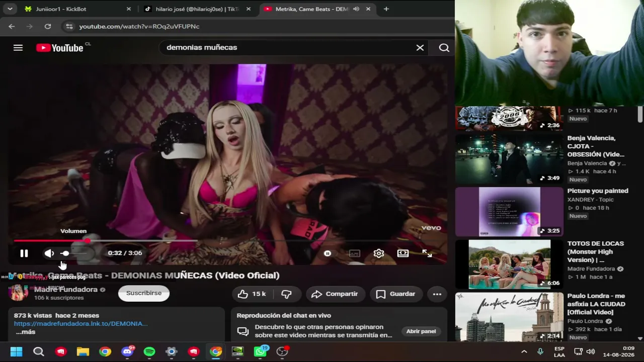
Task: Focus the address bar with the YouTube URL
Action: pyautogui.click(x=139, y=27)
